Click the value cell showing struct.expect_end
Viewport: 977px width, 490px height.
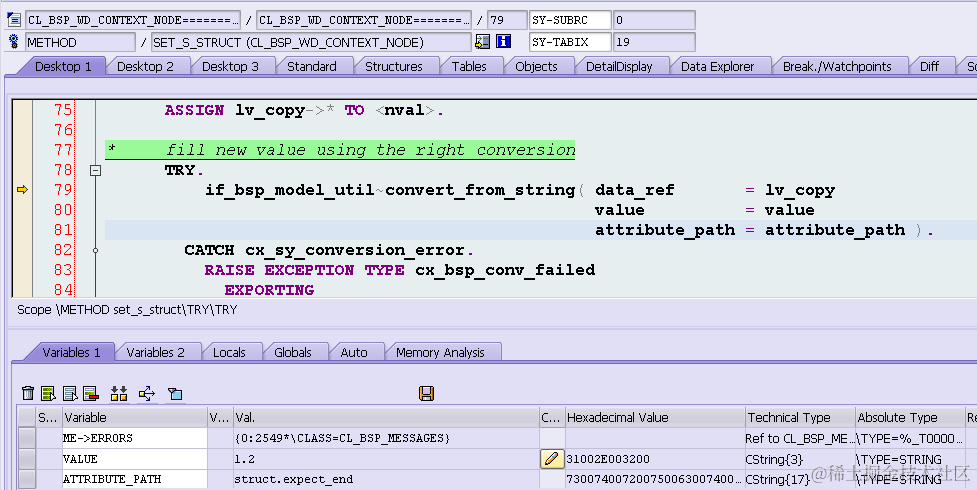click(x=386, y=479)
